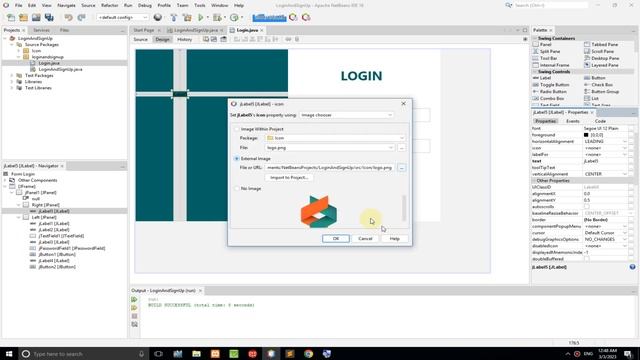Select jButton1 [JButton] in Navigator

[x=53, y=254]
